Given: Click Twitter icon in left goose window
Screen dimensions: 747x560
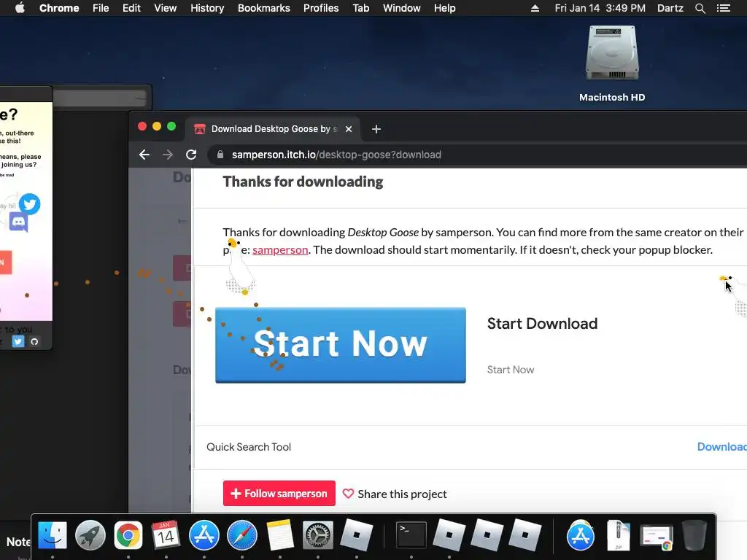Looking at the screenshot, I should [29, 204].
